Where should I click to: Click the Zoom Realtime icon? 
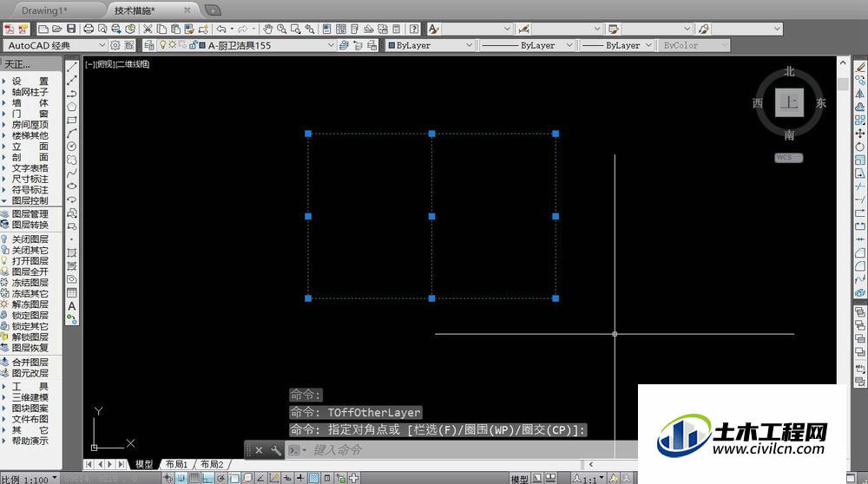click(282, 29)
